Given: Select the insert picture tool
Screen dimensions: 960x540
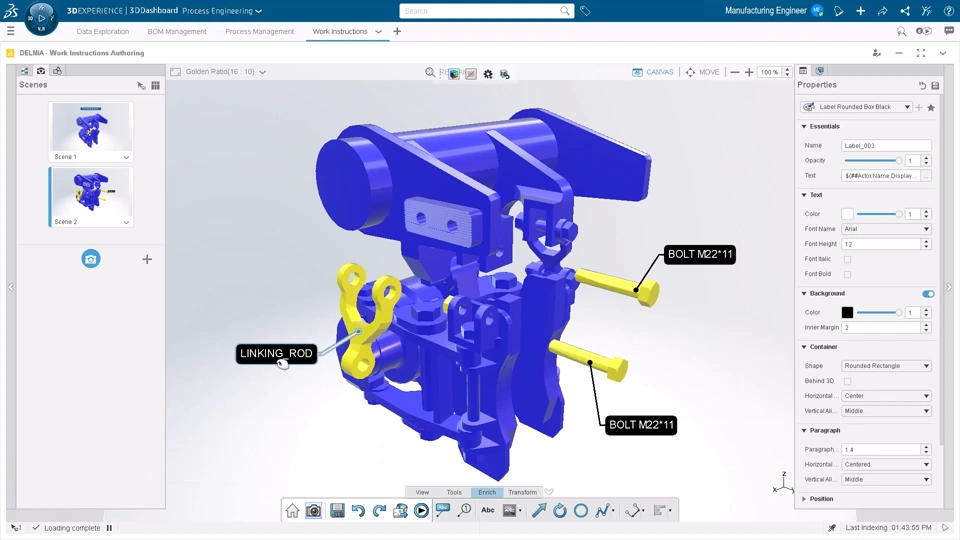Looking at the screenshot, I should [x=509, y=511].
